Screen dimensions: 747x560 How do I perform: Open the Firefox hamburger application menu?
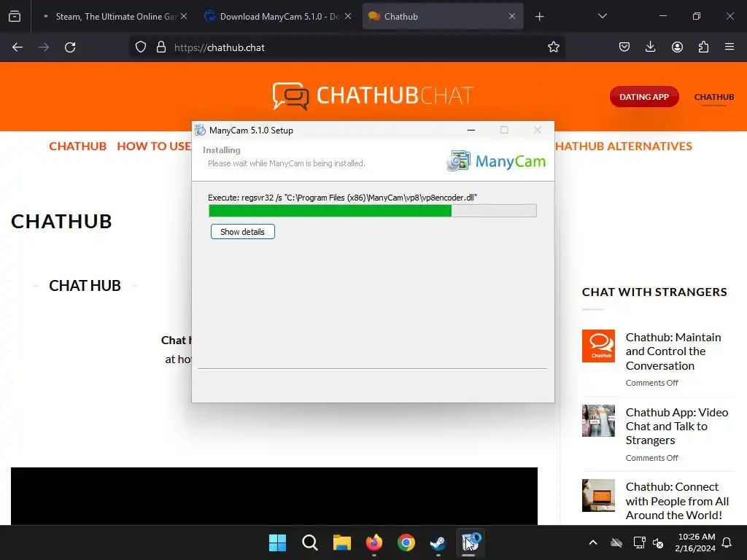pos(729,47)
